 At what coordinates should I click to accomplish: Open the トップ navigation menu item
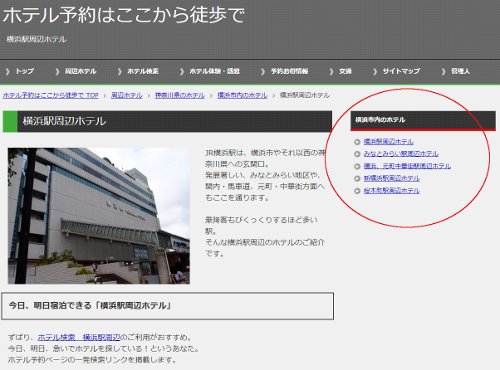pyautogui.click(x=25, y=71)
